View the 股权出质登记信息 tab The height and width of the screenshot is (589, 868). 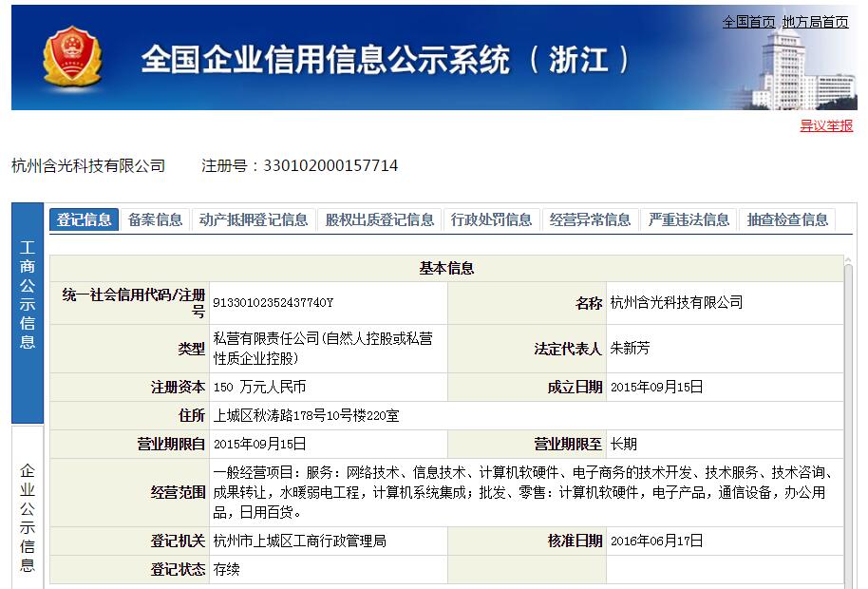point(379,219)
